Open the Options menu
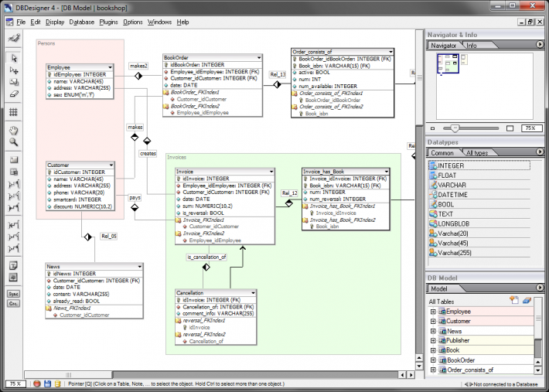 (x=133, y=22)
